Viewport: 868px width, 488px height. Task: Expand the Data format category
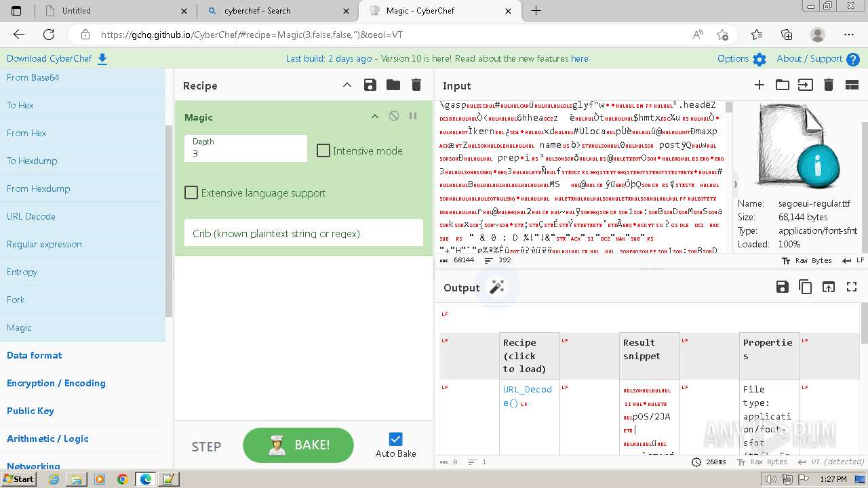(x=83, y=355)
